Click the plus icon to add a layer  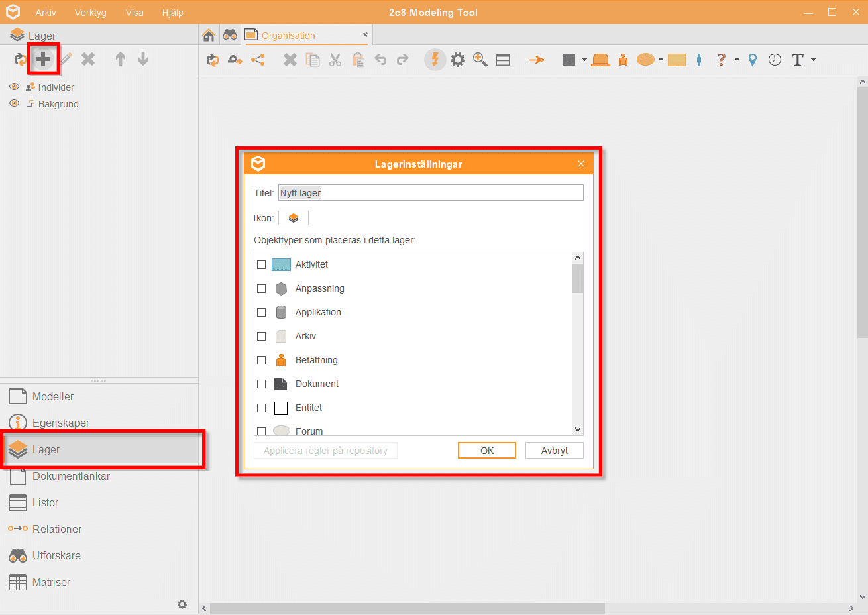(43, 60)
